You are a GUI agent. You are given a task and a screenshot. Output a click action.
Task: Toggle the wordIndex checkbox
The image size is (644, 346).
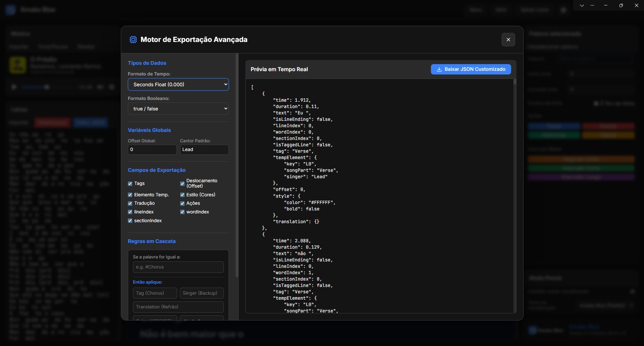[182, 212]
